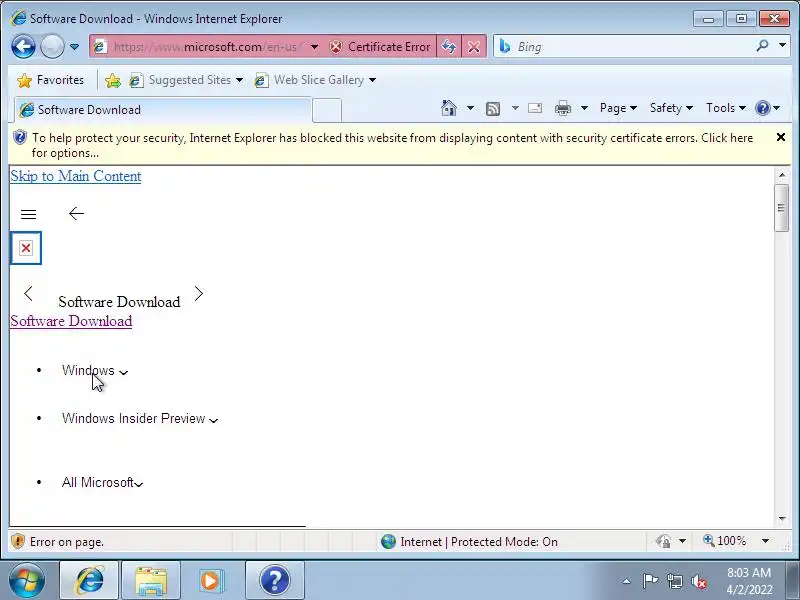Viewport: 800px width, 600px height.
Task: Launch Windows Media Player from taskbar
Action: point(211,581)
